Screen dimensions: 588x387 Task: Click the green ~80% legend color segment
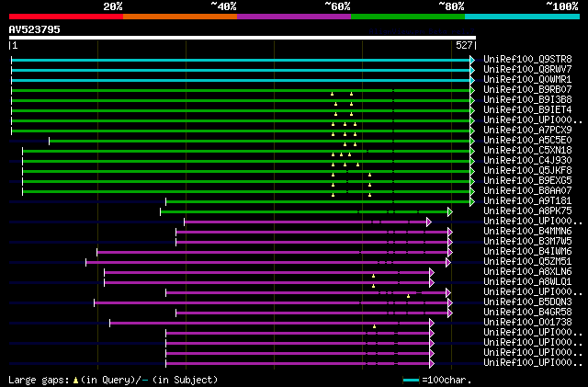pos(408,17)
